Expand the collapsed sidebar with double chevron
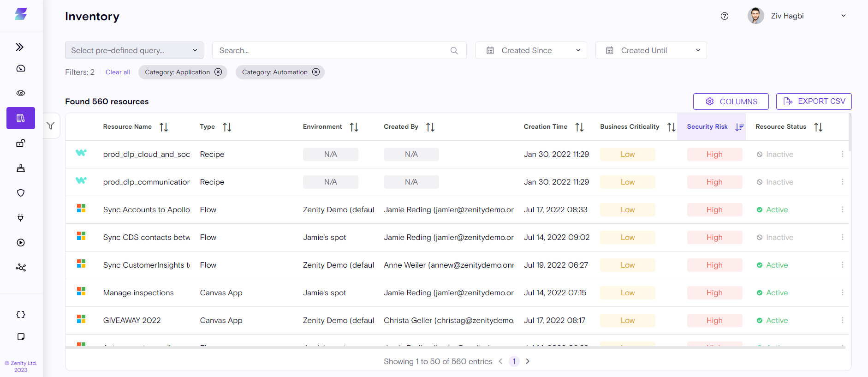The image size is (868, 377). point(19,47)
